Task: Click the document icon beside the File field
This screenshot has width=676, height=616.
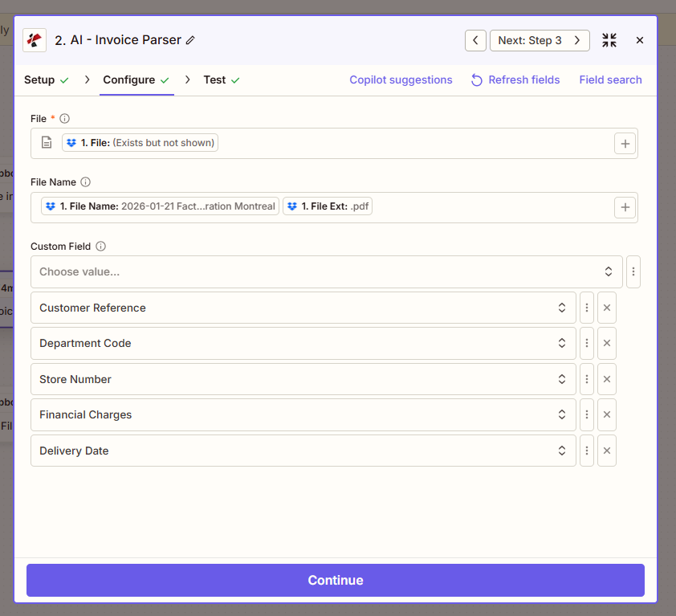Action: (x=46, y=142)
